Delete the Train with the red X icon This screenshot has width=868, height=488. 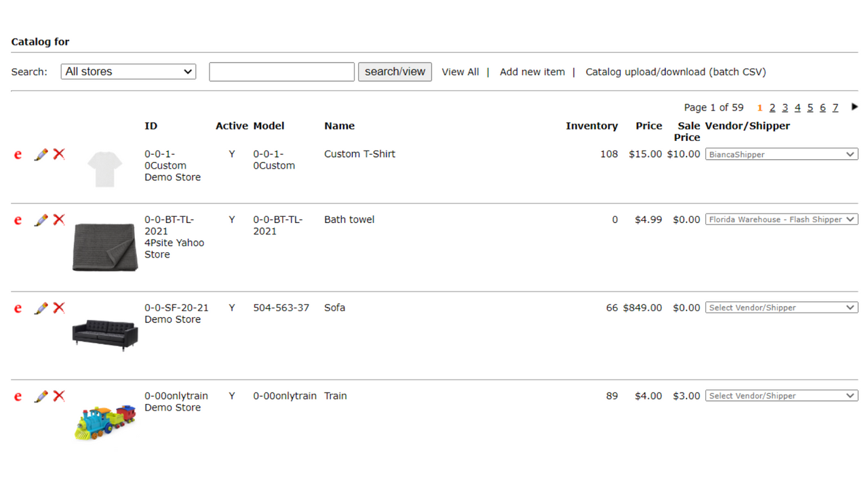58,396
